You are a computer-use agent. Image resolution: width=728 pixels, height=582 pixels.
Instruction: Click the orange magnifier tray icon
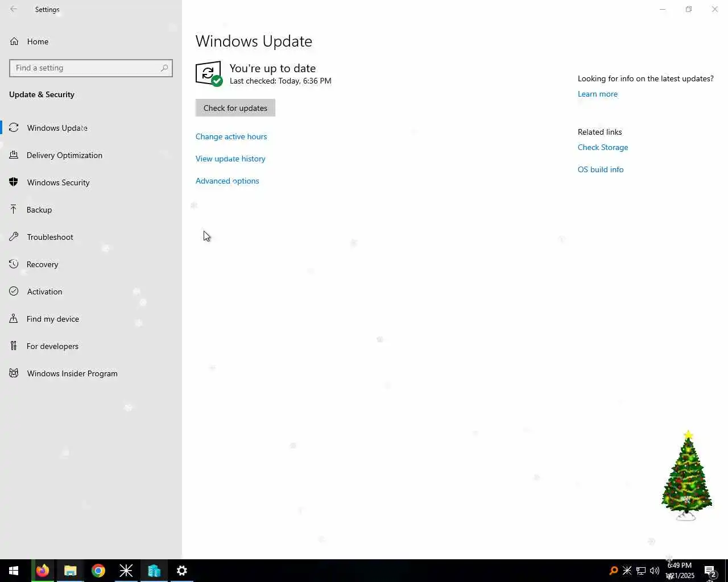coord(613,571)
